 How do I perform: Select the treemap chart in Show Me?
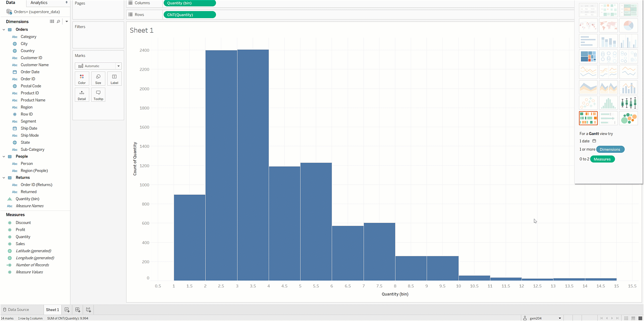point(588,56)
